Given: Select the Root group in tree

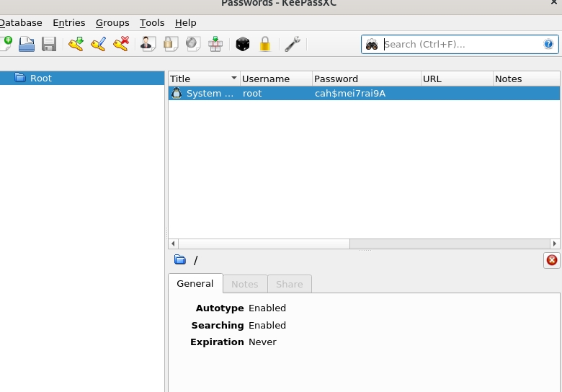Looking at the screenshot, I should [41, 78].
